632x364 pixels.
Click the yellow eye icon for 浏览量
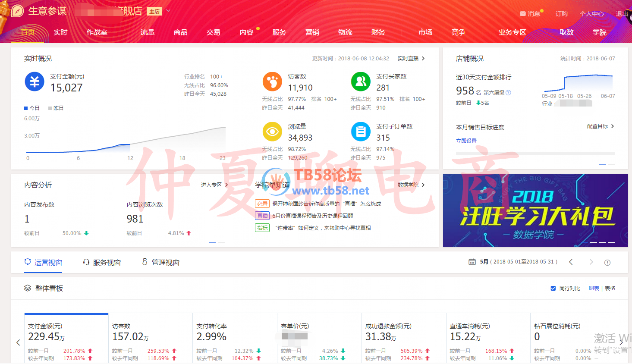pyautogui.click(x=272, y=132)
